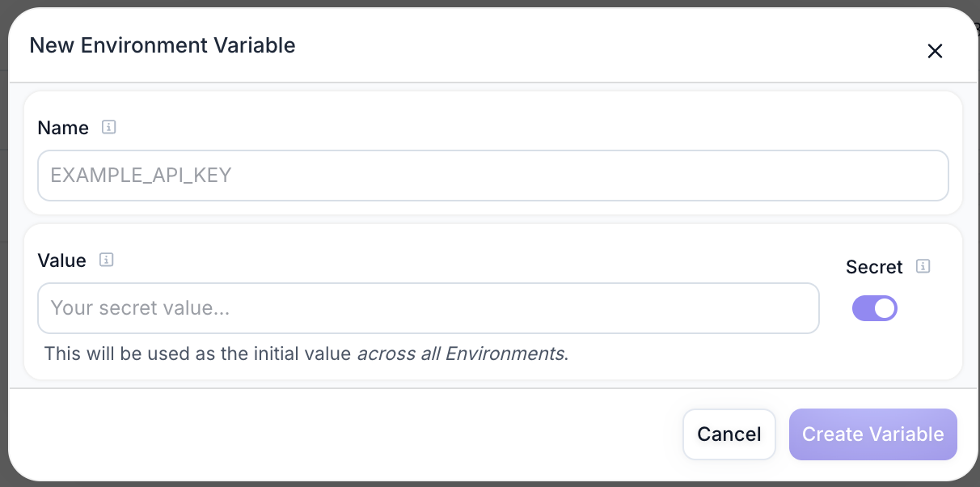Focus the EXAMPLE_API_KEY name input
Screen dimensions: 980x487
tap(492, 175)
